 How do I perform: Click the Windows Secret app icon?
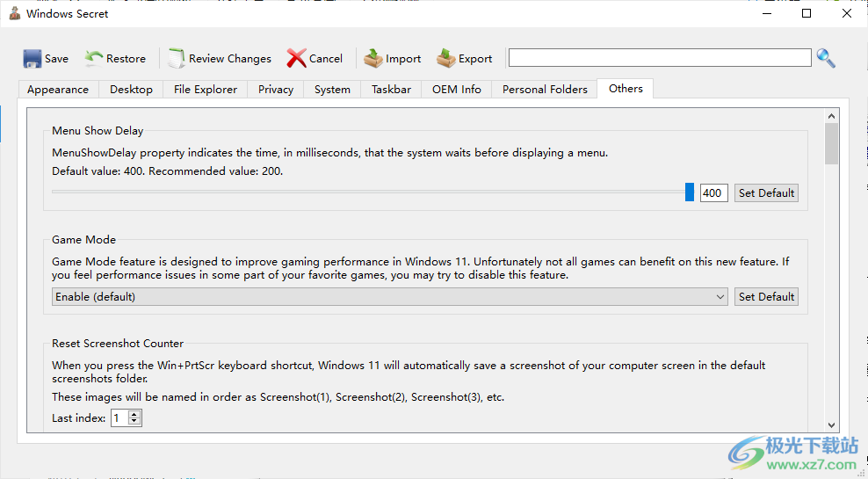tap(14, 14)
